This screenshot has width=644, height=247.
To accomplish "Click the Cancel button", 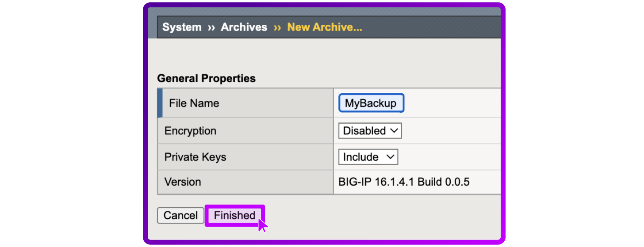I will pyautogui.click(x=180, y=215).
